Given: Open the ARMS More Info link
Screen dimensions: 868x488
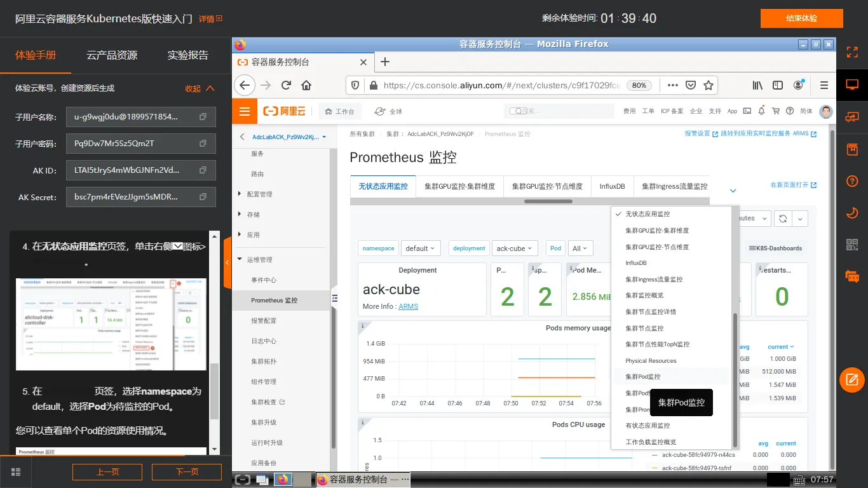Looking at the screenshot, I should click(408, 306).
